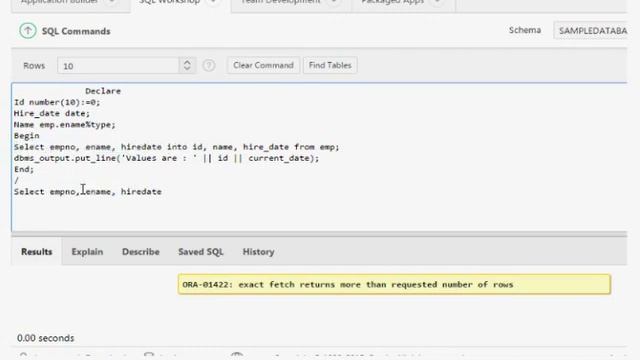The height and width of the screenshot is (360, 640).
Task: Open the Find Tables button
Action: [330, 65]
